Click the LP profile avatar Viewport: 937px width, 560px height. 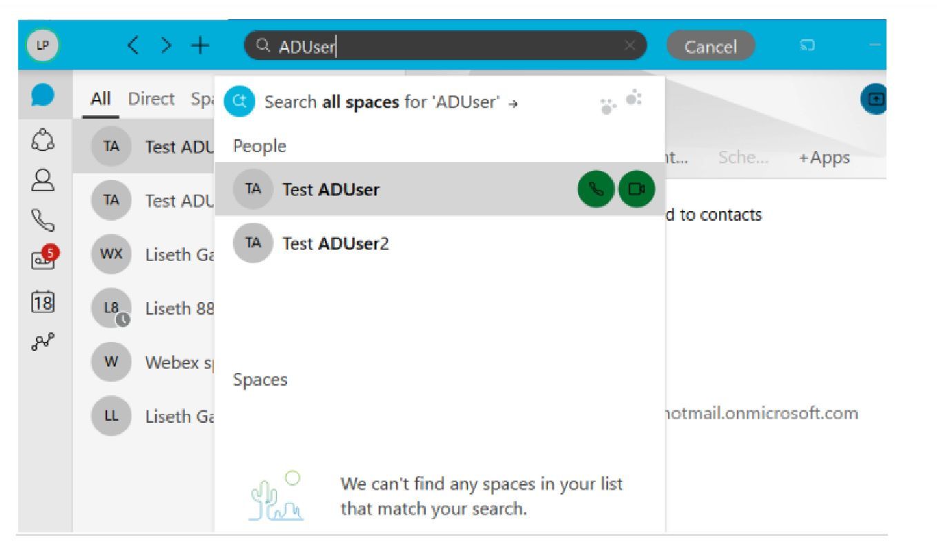(43, 46)
